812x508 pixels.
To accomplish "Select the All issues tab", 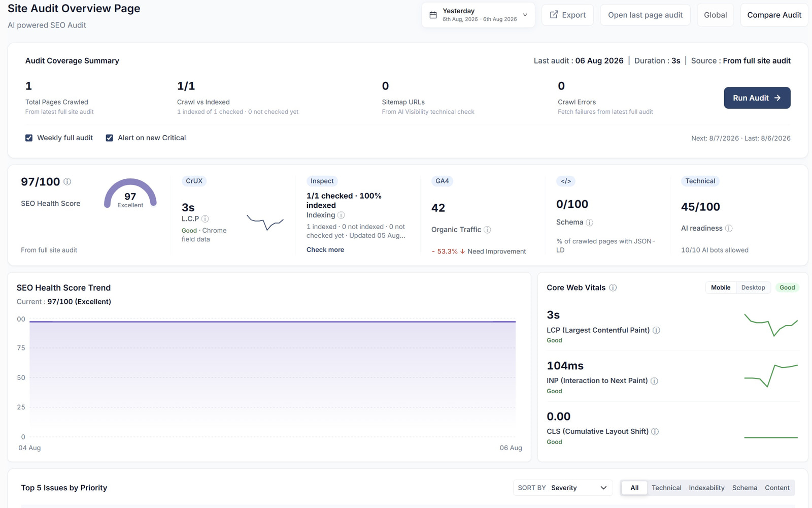I will (634, 488).
